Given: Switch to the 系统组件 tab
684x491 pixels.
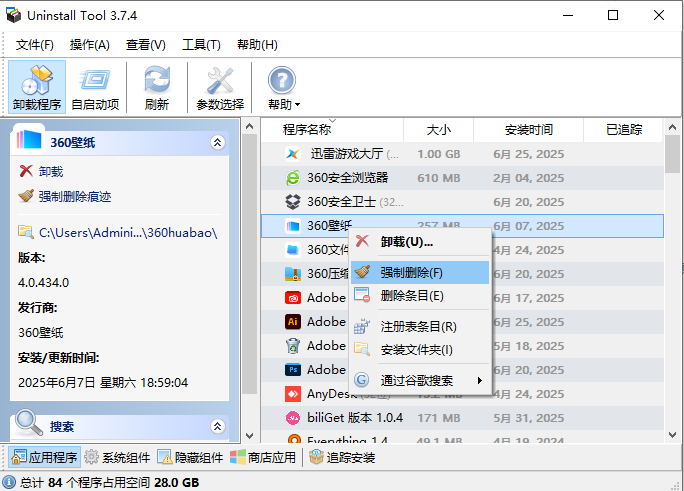Looking at the screenshot, I should [x=117, y=457].
